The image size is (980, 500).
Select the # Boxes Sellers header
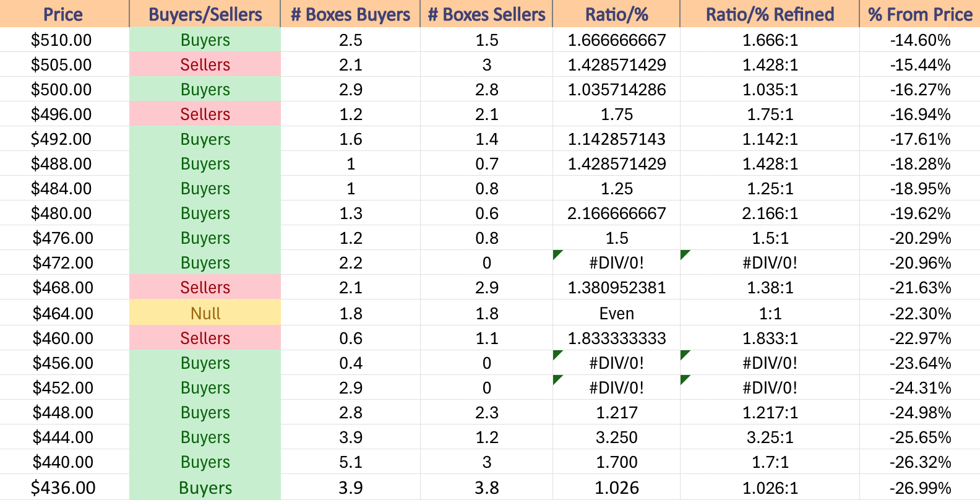(486, 14)
